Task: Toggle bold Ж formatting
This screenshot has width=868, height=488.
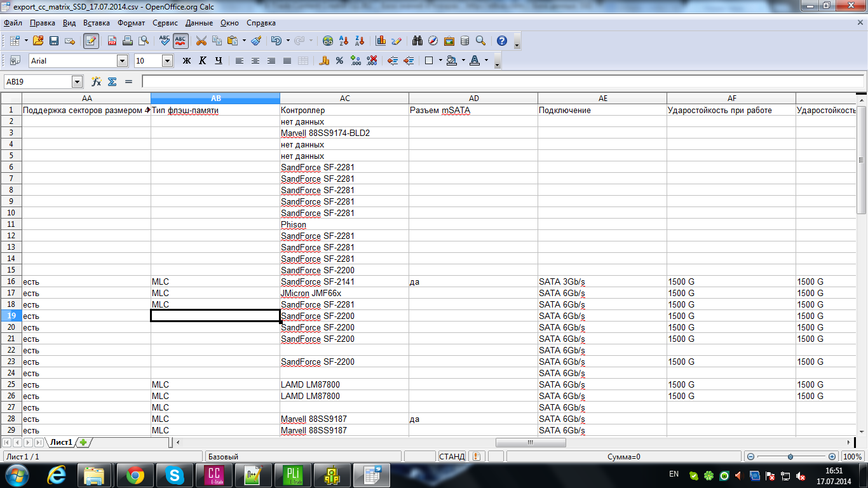Action: point(187,61)
